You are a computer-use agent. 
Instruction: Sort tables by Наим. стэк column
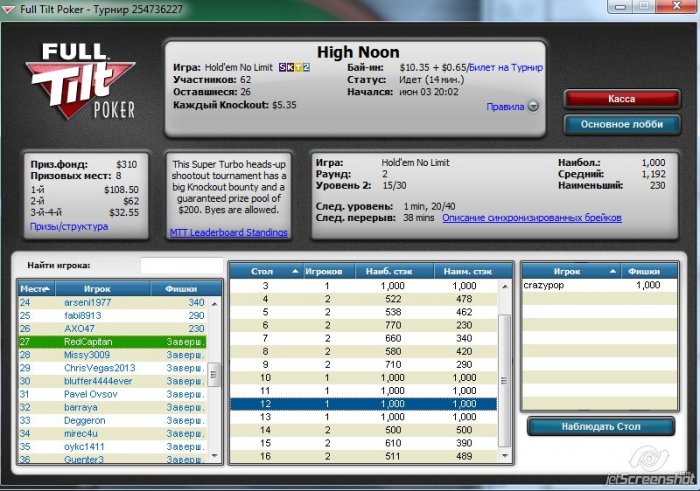473,271
